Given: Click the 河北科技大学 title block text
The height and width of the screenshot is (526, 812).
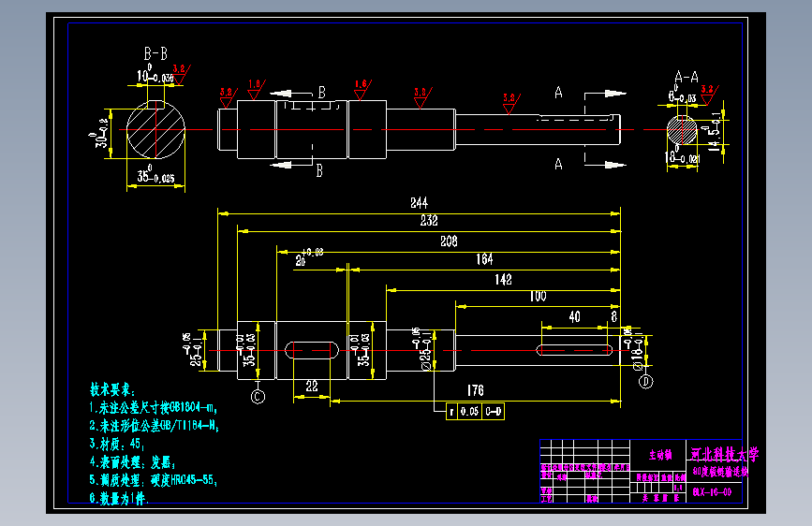Looking at the screenshot, I should 725,455.
